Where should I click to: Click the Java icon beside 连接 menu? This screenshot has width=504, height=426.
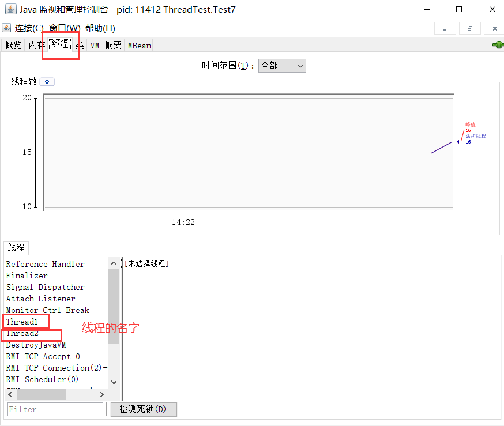(x=6, y=28)
